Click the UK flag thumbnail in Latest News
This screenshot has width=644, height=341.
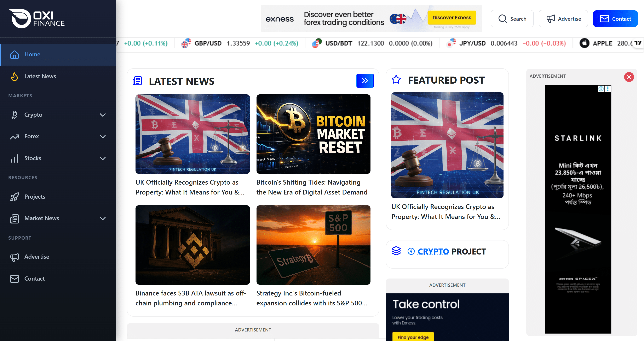tap(192, 134)
